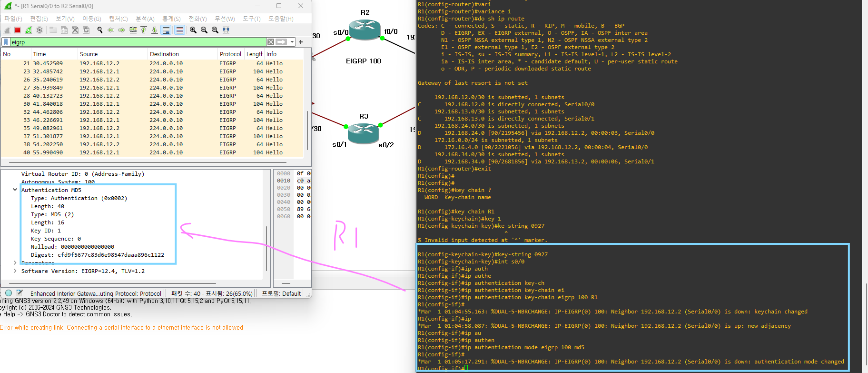Click the packet list vertical scrollbar
Image resolution: width=868 pixels, height=373 pixels.
[x=307, y=130]
